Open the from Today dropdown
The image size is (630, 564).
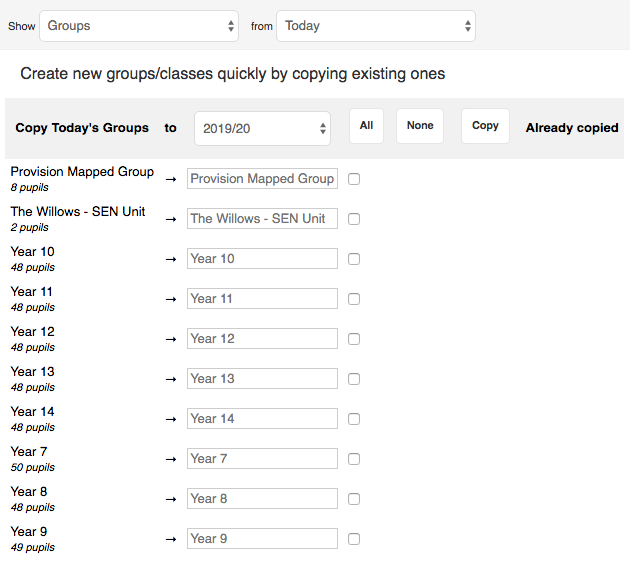pyautogui.click(x=376, y=26)
